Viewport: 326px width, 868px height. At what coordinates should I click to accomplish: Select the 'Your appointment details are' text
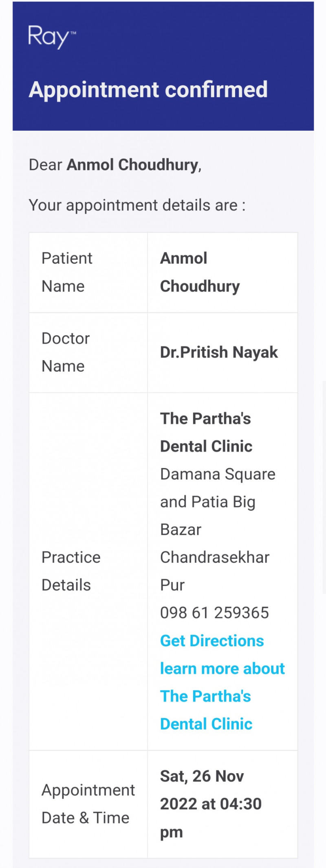[x=137, y=206]
